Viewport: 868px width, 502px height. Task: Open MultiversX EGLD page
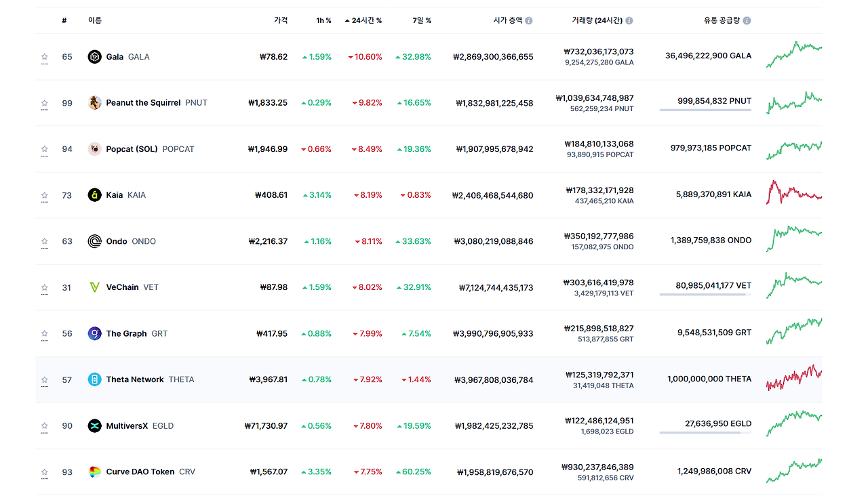[140, 425]
